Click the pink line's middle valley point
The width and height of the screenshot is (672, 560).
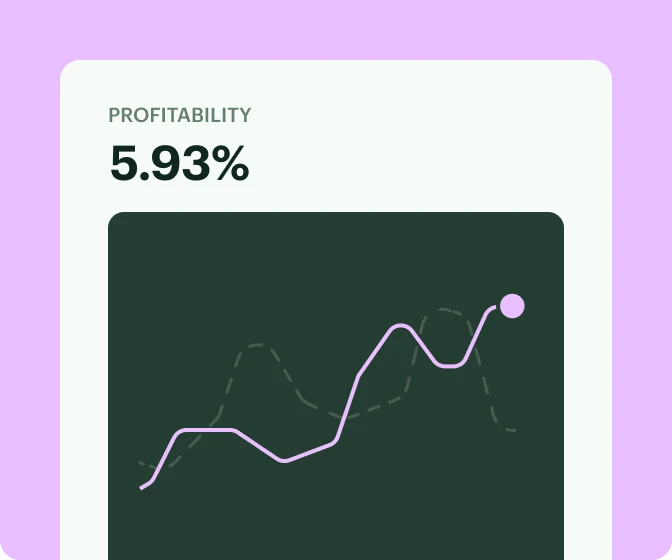click(286, 461)
